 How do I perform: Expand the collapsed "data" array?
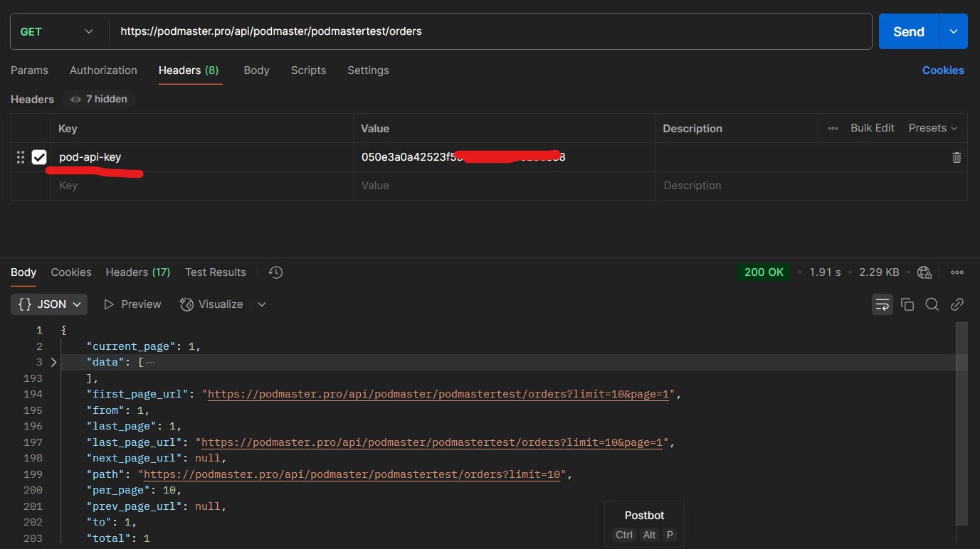point(53,362)
